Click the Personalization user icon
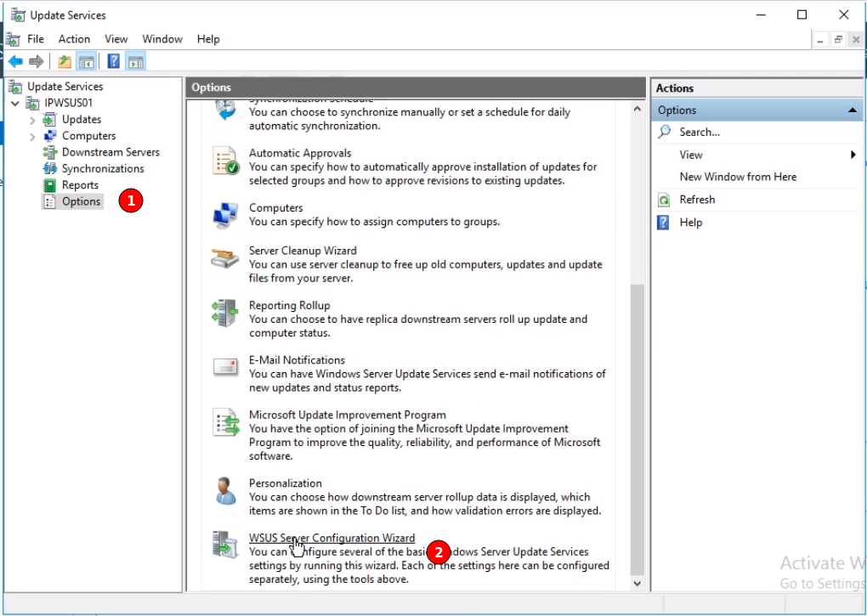 (225, 490)
